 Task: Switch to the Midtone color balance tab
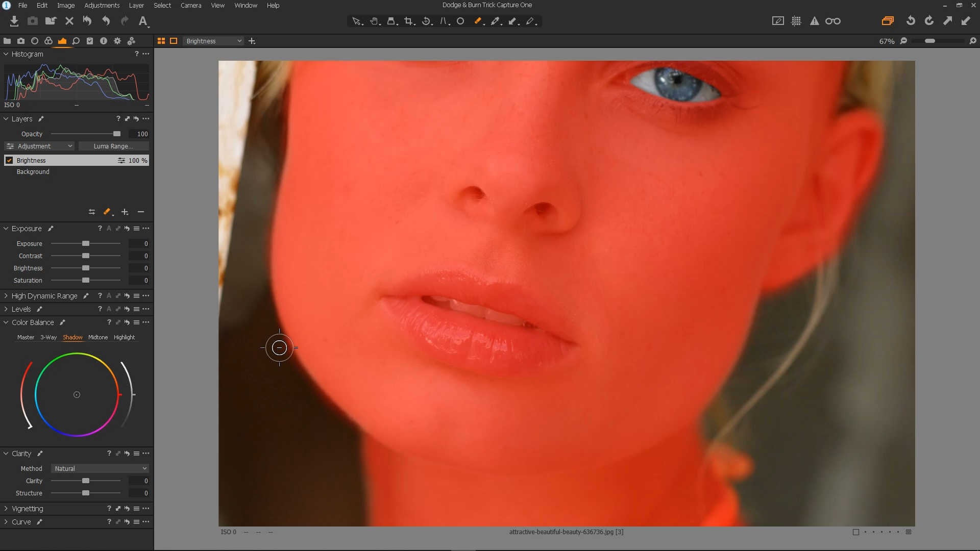[x=98, y=337]
